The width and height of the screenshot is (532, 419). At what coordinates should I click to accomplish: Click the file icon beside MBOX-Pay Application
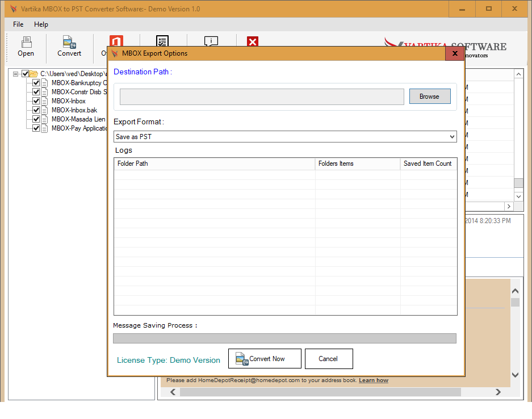44,128
